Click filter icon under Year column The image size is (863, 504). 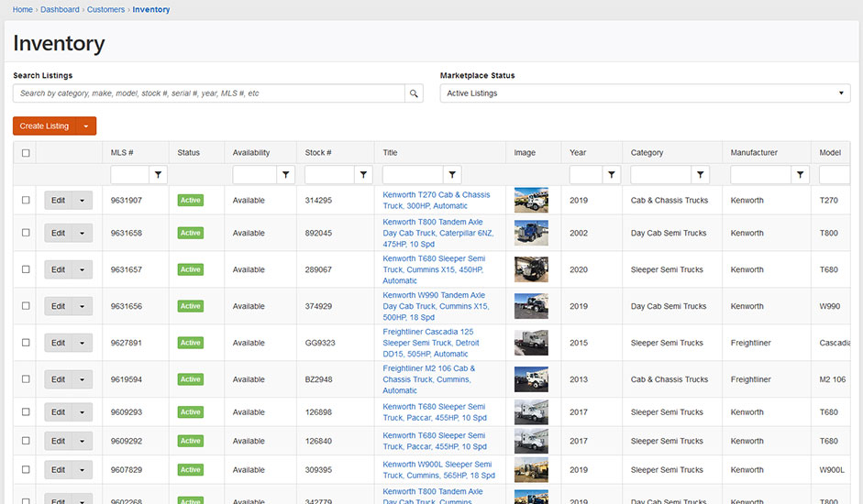click(612, 174)
